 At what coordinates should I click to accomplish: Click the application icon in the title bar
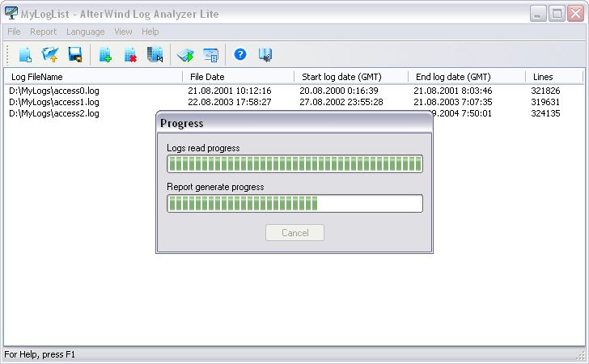[x=11, y=13]
